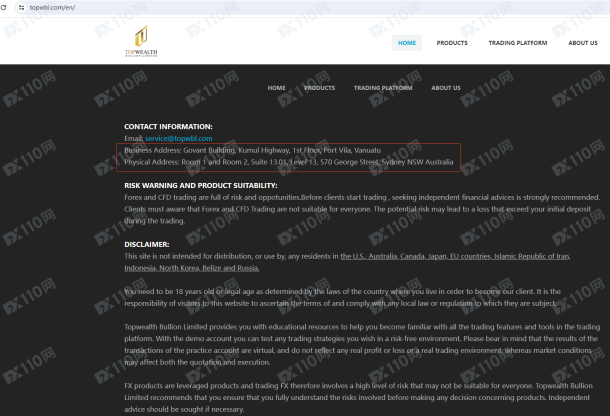Click the CONTACT INFORMATION heading
Viewport: 610px width, 416px height.
click(x=168, y=126)
